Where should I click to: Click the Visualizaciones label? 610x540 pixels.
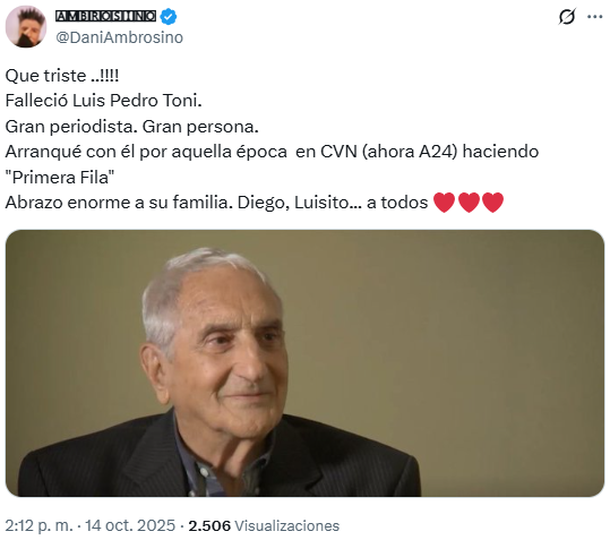tap(287, 525)
